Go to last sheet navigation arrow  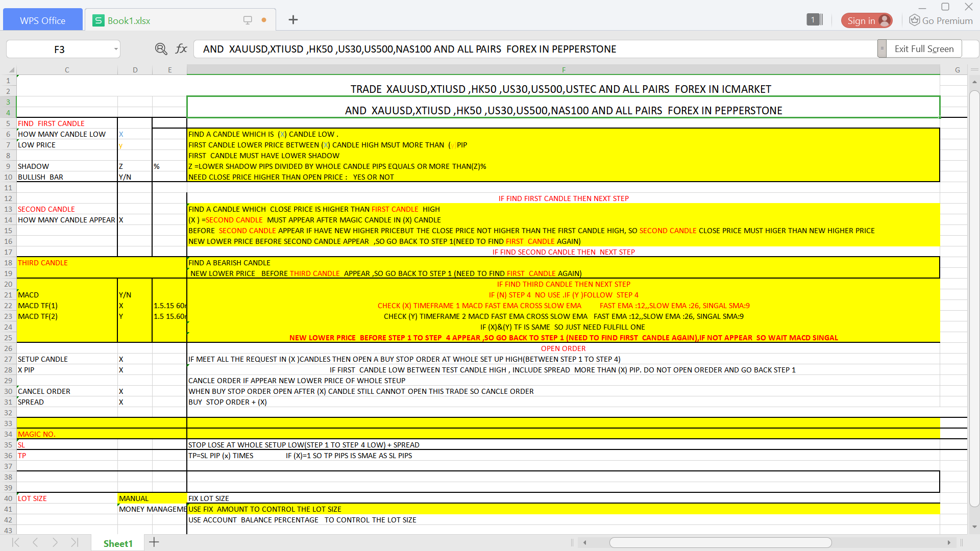[x=75, y=542]
